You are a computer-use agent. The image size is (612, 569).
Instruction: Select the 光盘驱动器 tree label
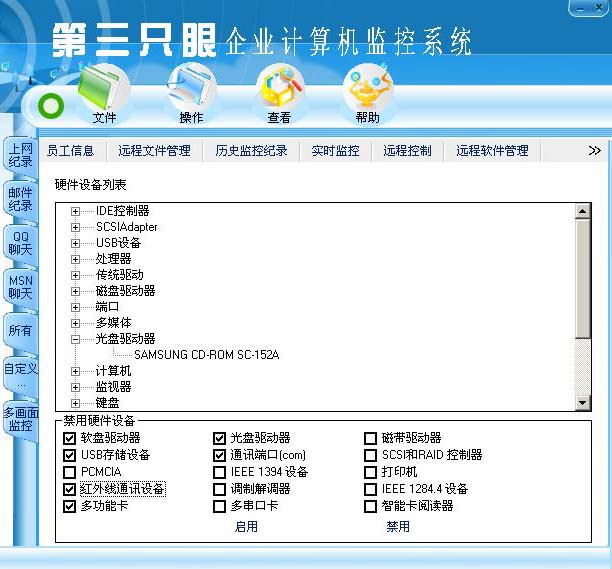[x=125, y=339]
